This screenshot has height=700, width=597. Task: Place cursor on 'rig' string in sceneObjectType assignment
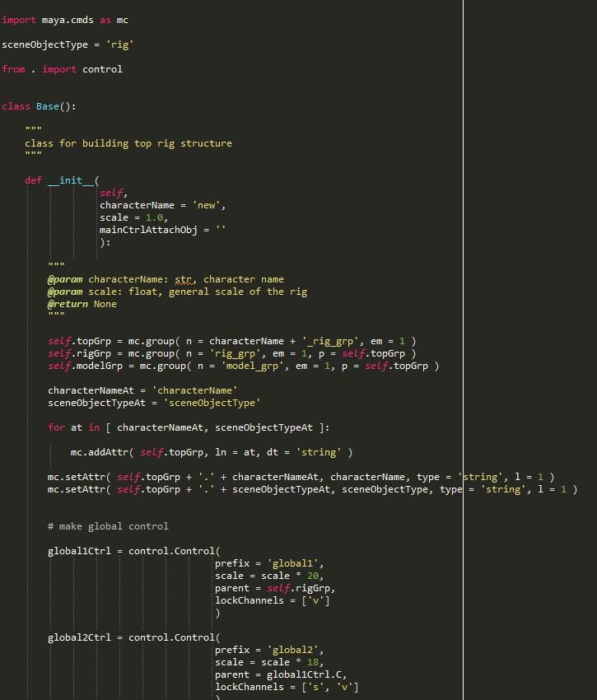(x=119, y=44)
